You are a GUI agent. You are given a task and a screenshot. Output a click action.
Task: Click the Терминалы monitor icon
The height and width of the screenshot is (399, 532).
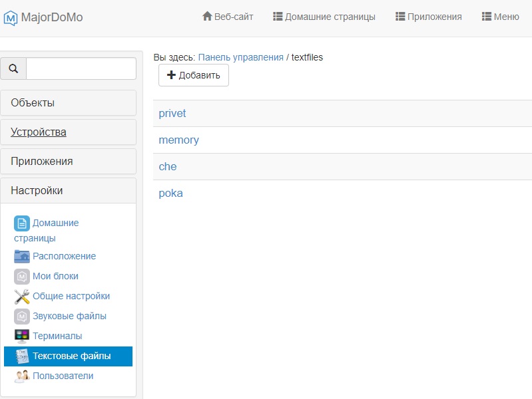click(x=22, y=336)
